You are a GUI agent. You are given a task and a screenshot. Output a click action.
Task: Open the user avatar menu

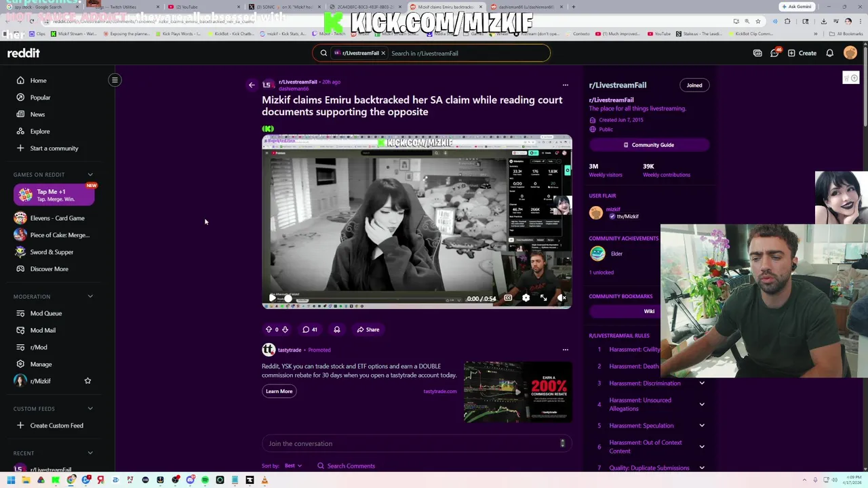(x=850, y=53)
